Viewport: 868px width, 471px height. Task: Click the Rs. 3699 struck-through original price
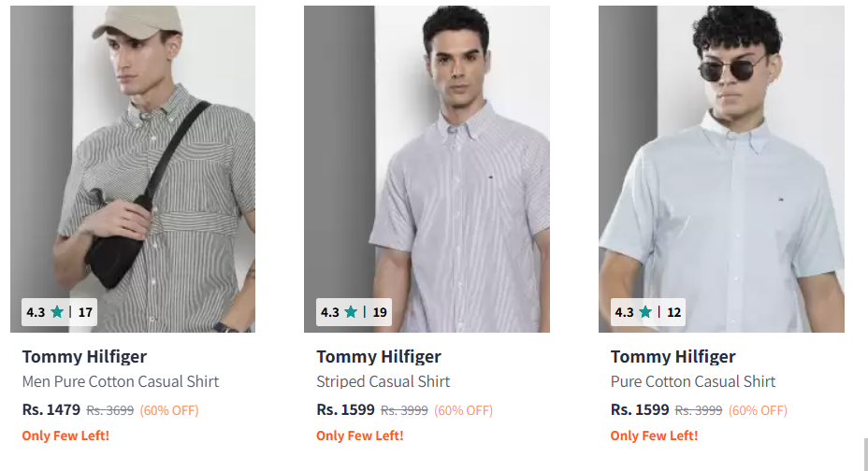110,410
